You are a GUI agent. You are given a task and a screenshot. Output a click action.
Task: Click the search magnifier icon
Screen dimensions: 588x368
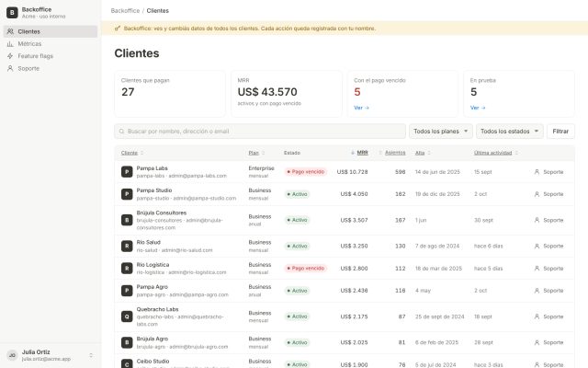pyautogui.click(x=121, y=132)
